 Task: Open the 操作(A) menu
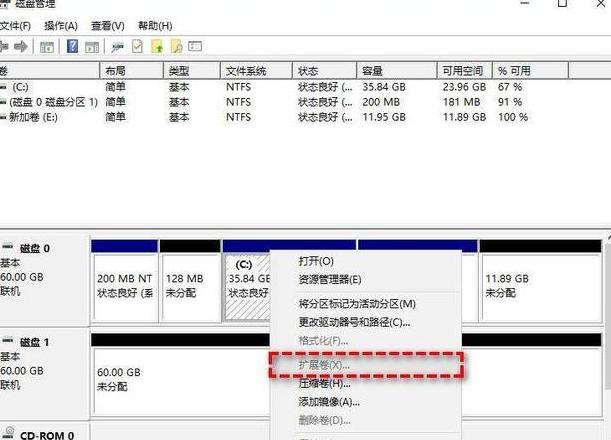(x=61, y=26)
